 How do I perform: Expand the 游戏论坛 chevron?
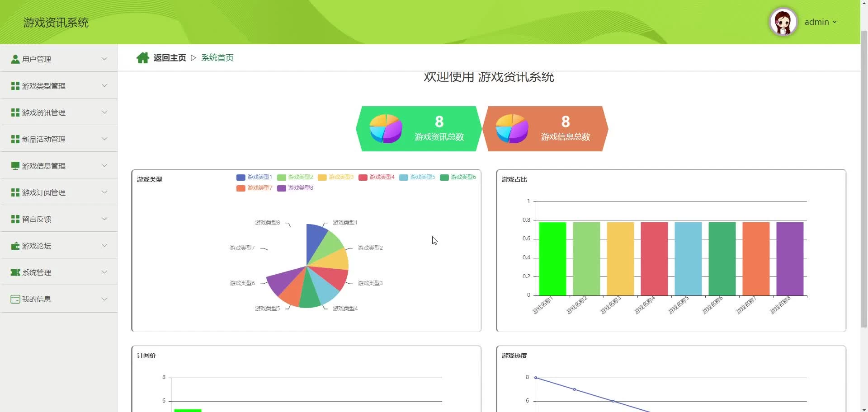click(x=104, y=245)
